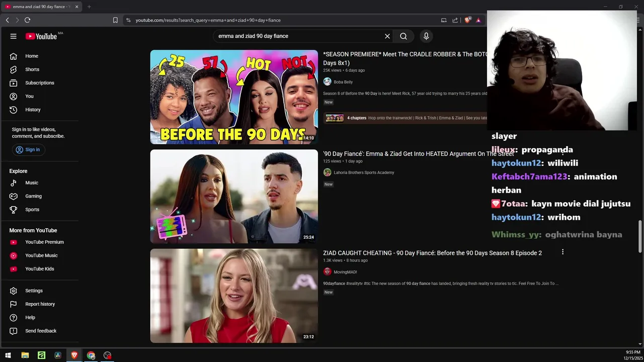This screenshot has height=362, width=644.
Task: Open Subscriptions in sidebar
Action: (40, 83)
